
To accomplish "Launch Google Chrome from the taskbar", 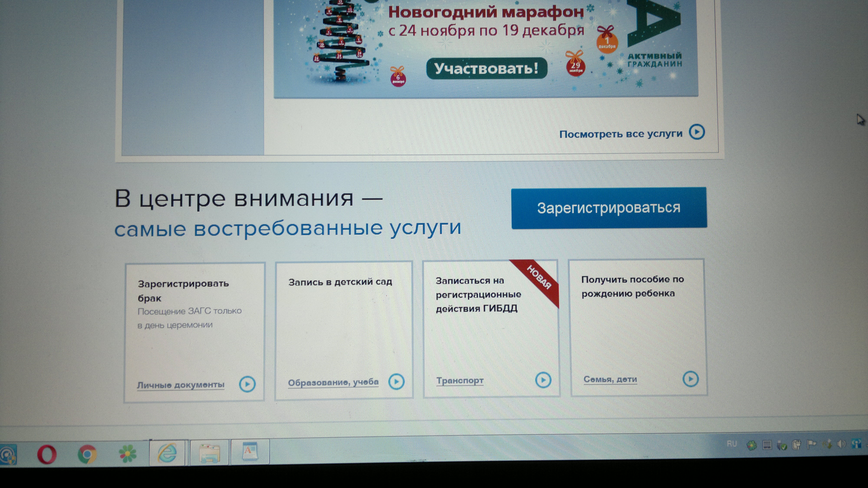I will click(x=87, y=454).
